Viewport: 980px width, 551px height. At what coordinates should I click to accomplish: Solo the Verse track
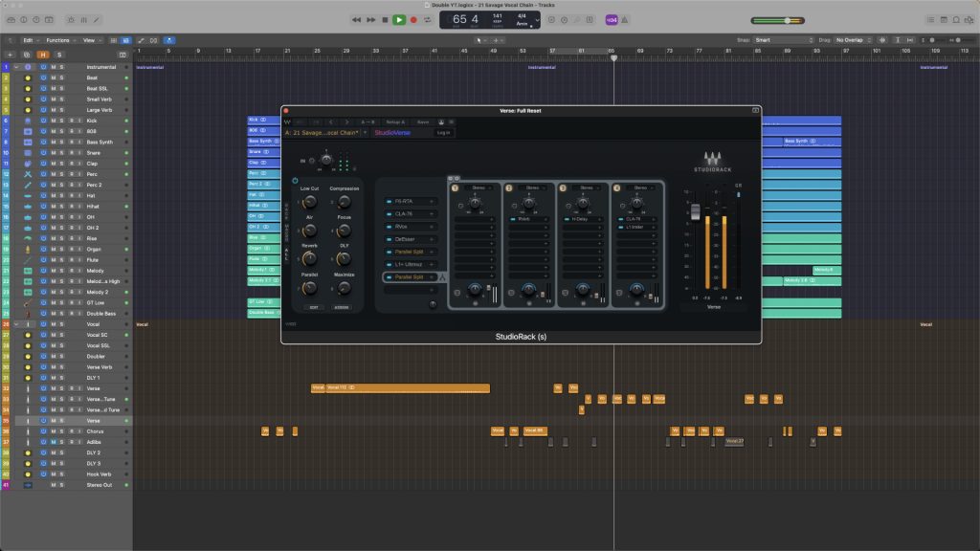coord(61,421)
